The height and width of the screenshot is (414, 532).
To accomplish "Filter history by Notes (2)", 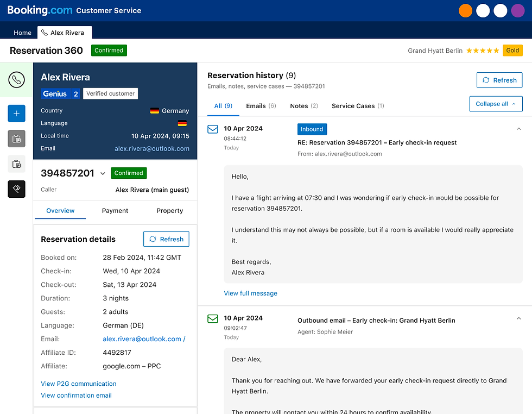I will click(304, 106).
